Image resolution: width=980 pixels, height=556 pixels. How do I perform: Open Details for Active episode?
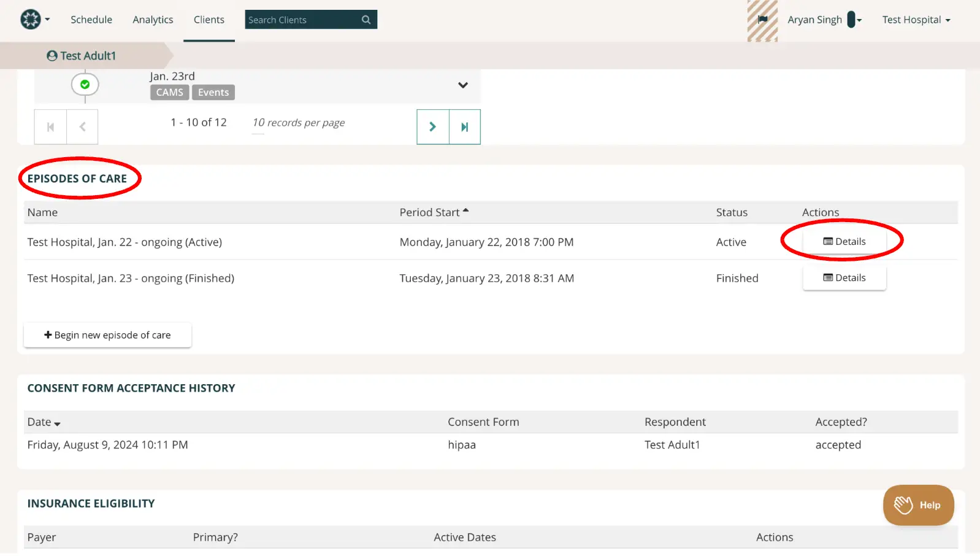point(844,242)
